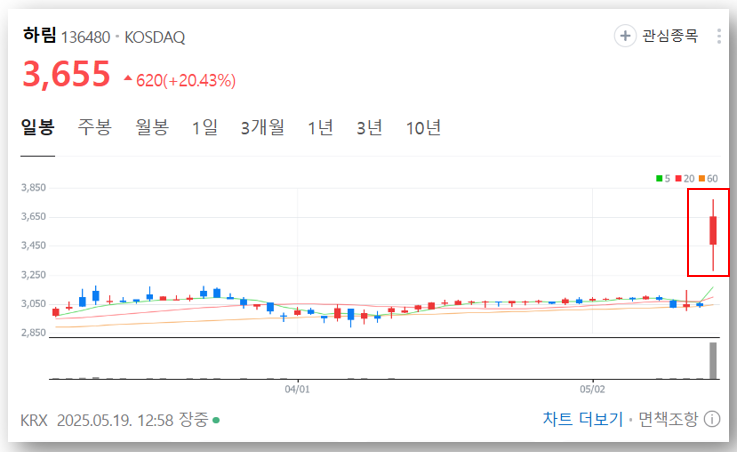Show the 1일 chart range
The height and width of the screenshot is (452, 737).
(205, 127)
